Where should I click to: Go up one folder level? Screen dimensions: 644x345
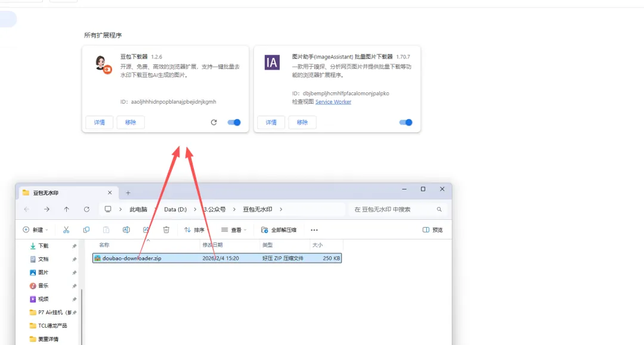pos(67,209)
